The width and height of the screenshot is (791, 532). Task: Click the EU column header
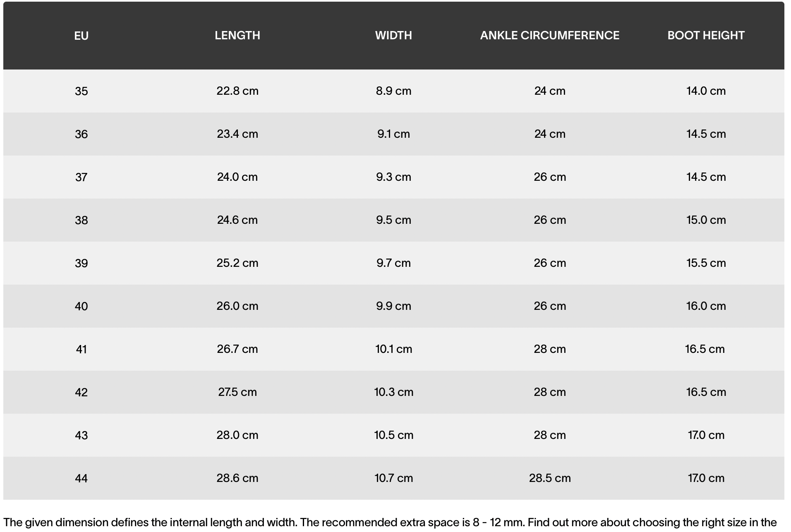81,36
